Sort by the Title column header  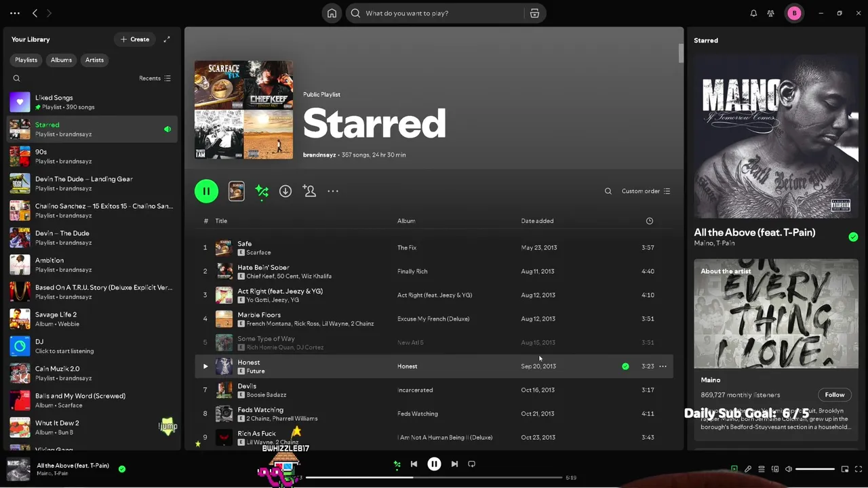click(x=221, y=221)
